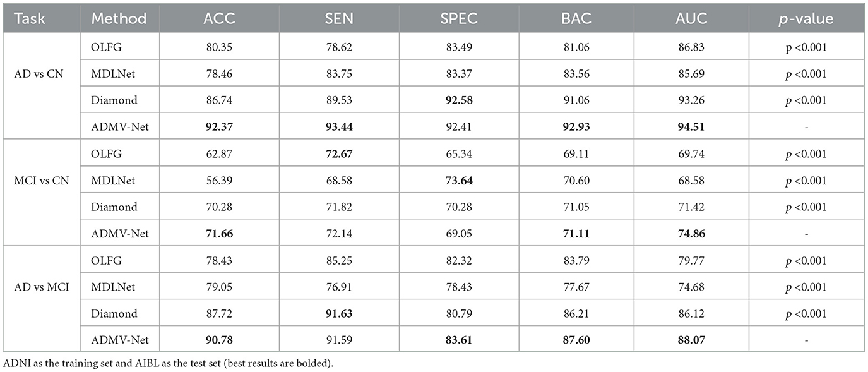
Task: Select the Method column header
Action: [x=119, y=19]
